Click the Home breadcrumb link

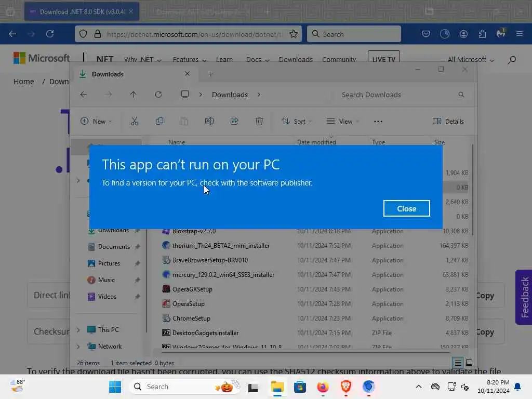(x=24, y=82)
